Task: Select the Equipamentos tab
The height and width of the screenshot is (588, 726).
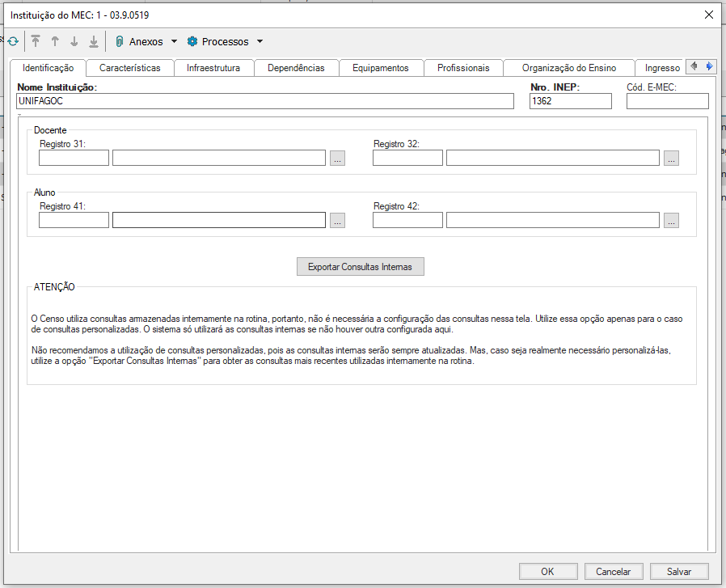Action: [381, 68]
